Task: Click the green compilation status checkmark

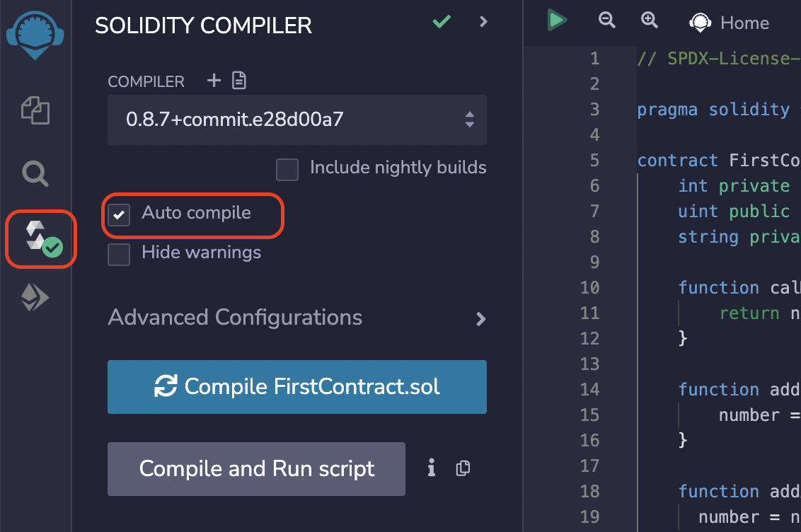Action: coord(442,21)
